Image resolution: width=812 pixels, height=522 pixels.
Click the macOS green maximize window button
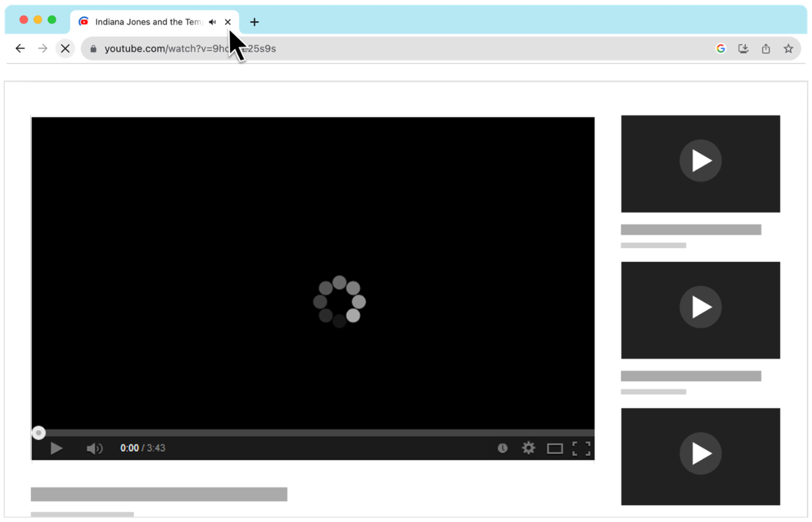coord(52,20)
